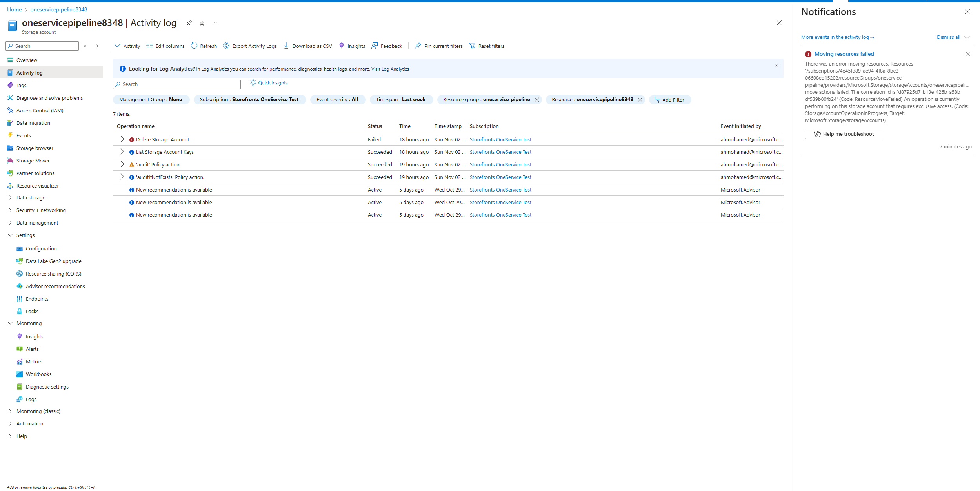Click Help me troubleshoot button
The width and height of the screenshot is (980, 491).
[x=844, y=134]
